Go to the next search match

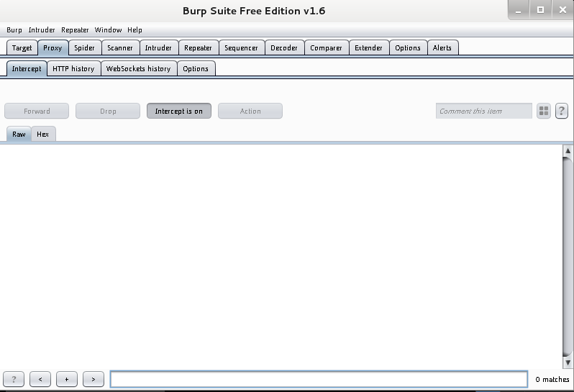[x=94, y=379]
